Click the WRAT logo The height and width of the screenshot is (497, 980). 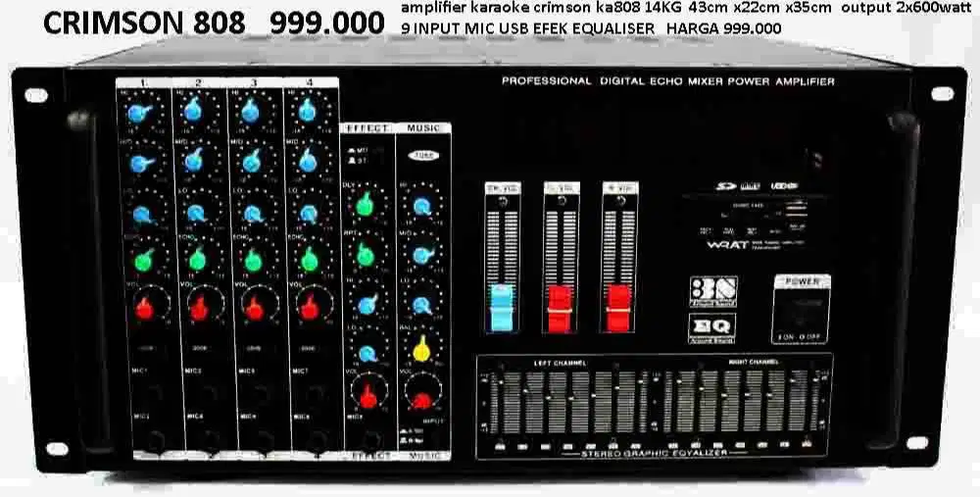[727, 245]
